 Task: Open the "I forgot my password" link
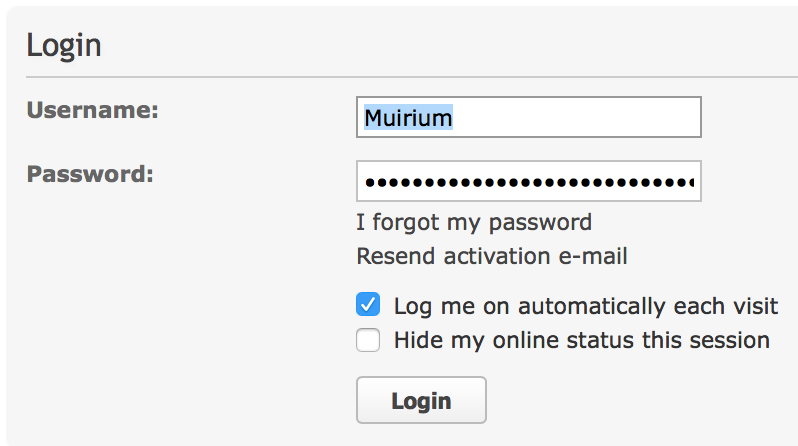point(474,222)
